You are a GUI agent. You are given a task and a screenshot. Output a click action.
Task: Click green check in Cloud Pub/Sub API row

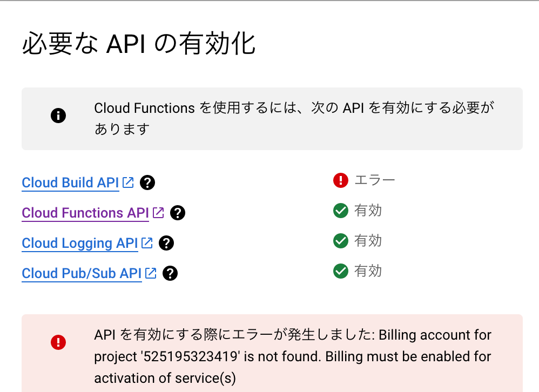click(341, 271)
